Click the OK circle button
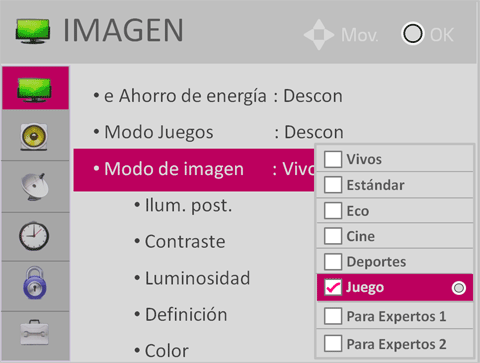 pyautogui.click(x=413, y=34)
